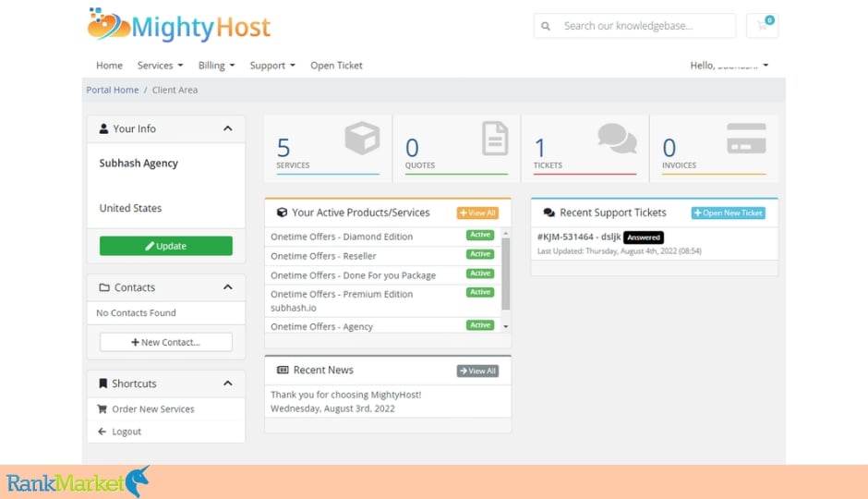Click the United States text
Image resolution: width=868 pixels, height=499 pixels.
[130, 208]
